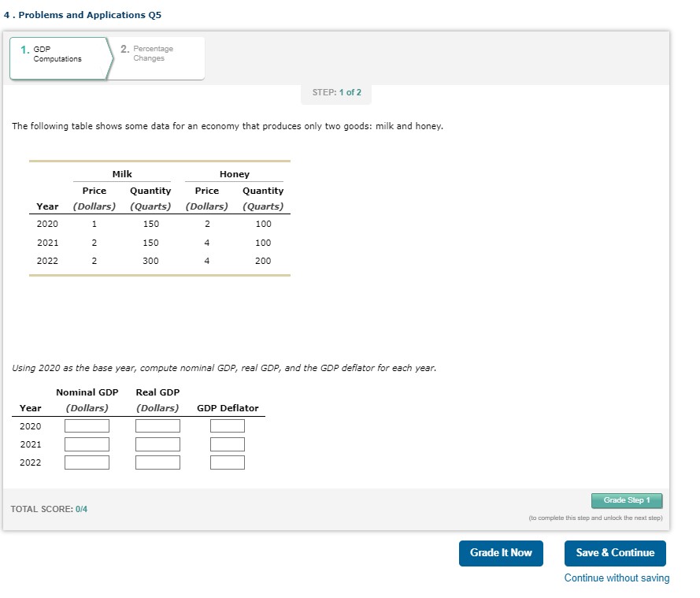Click the Problems and Applications Q5 heading
The width and height of the screenshot is (700, 598).
pyautogui.click(x=83, y=14)
